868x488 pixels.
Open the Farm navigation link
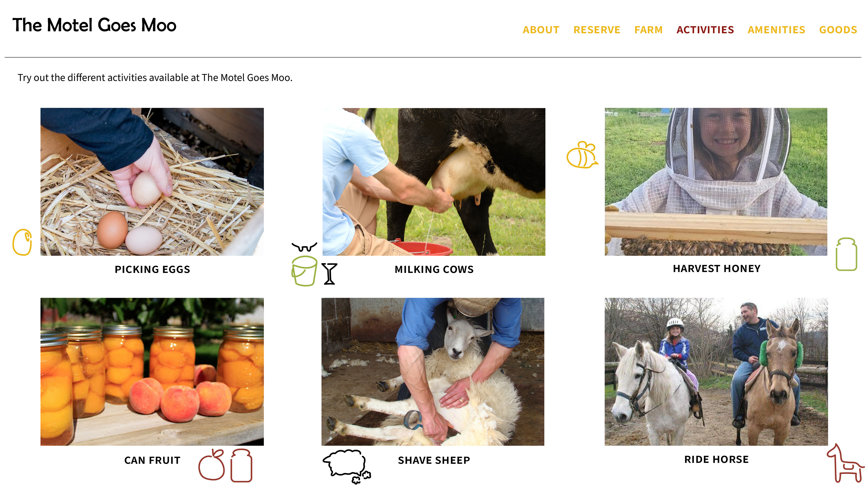click(648, 30)
